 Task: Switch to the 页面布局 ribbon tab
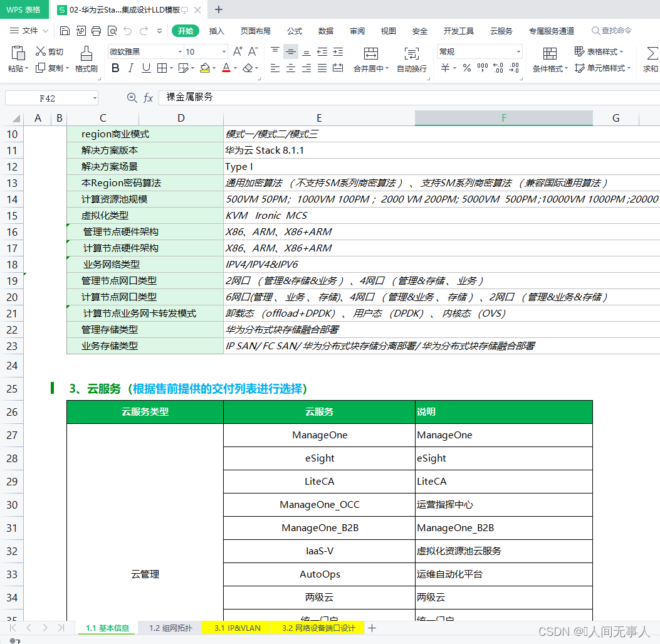[256, 31]
